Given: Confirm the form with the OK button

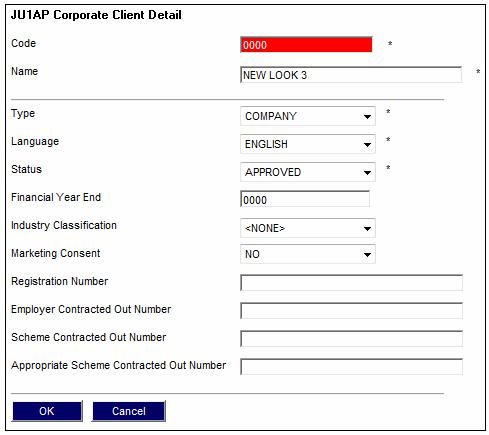Looking at the screenshot, I should pos(47,411).
